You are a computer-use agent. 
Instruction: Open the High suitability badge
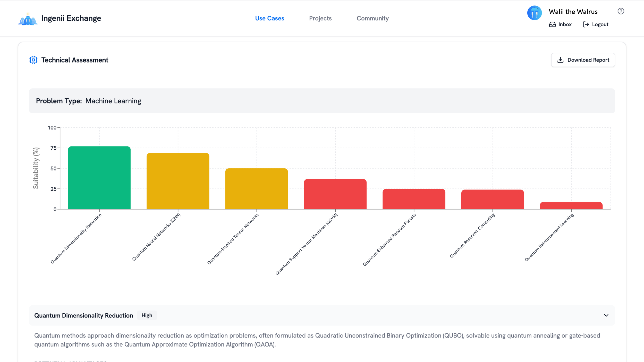pos(147,315)
